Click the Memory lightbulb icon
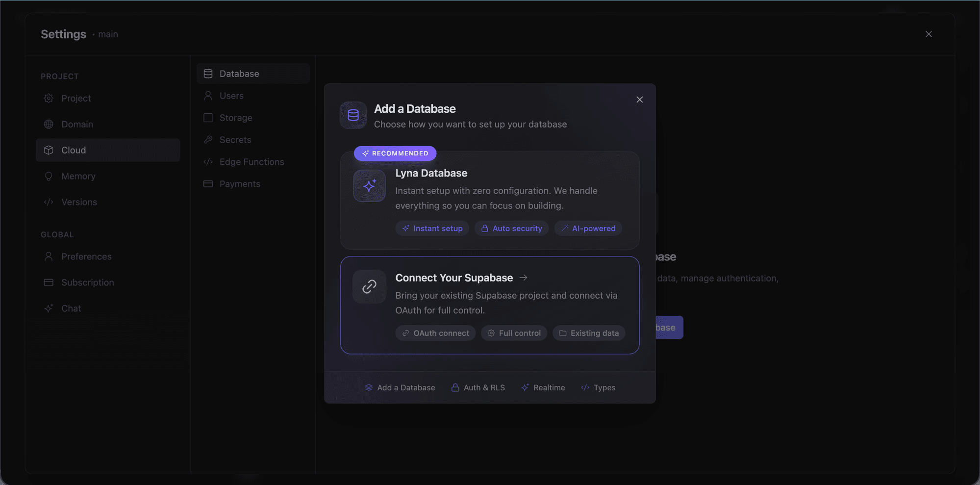Image resolution: width=980 pixels, height=485 pixels. click(49, 176)
